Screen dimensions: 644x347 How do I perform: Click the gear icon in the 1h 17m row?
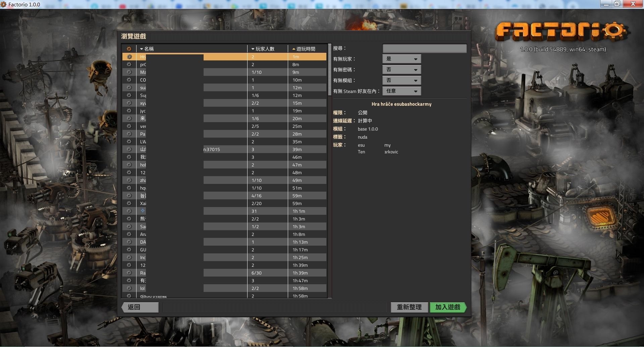(x=129, y=250)
